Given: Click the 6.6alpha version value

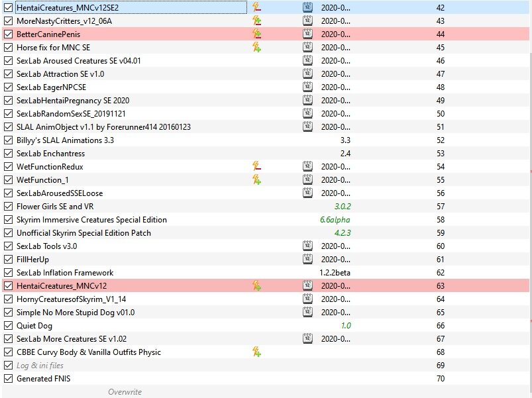Looking at the screenshot, I should click(x=335, y=219).
